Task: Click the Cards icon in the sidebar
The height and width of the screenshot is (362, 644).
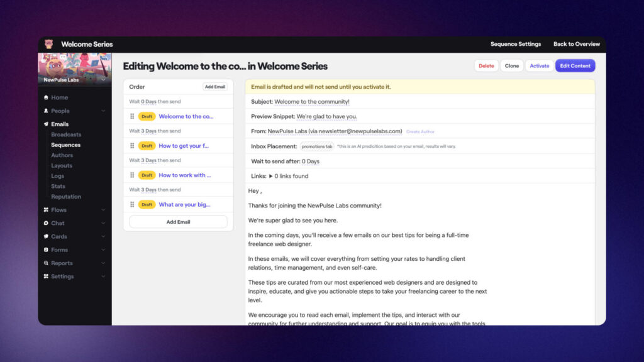Action: [45, 236]
